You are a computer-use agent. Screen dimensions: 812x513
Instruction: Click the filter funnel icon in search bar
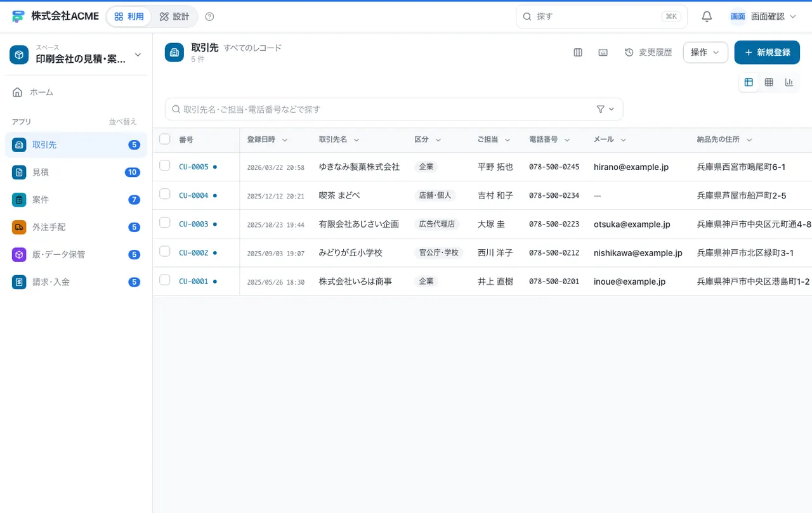(x=601, y=109)
